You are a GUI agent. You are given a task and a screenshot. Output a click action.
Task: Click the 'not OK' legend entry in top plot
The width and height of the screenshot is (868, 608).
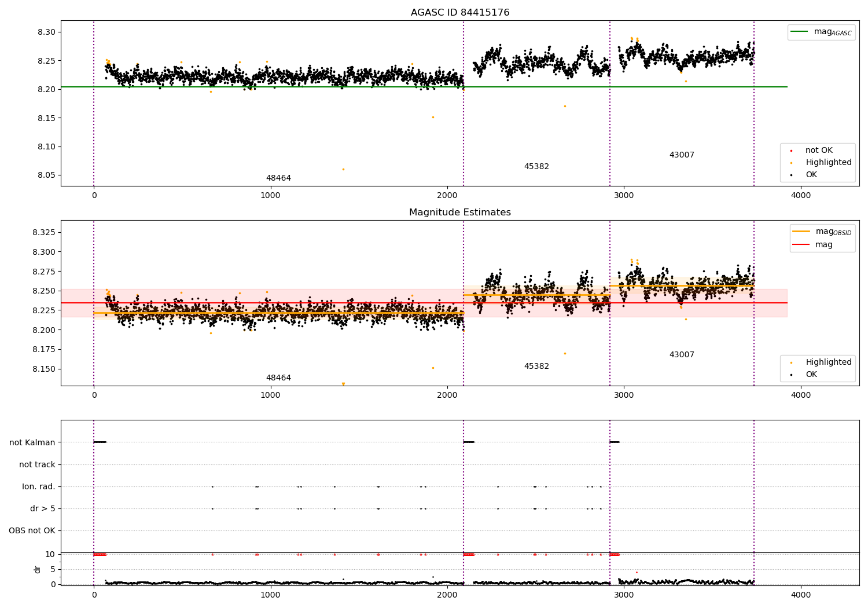(x=819, y=150)
